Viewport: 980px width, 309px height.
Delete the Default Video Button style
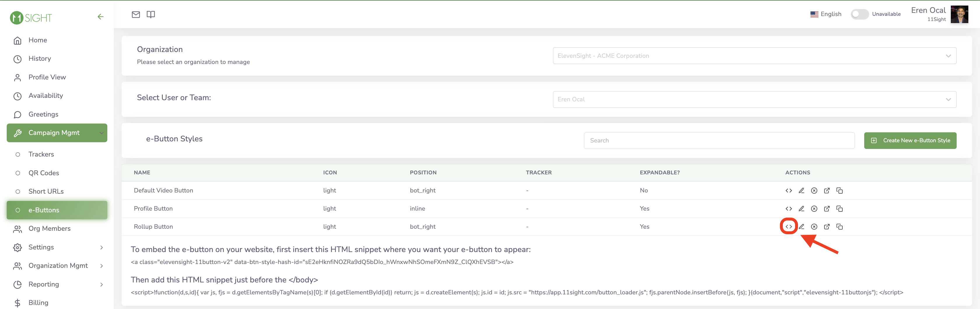point(814,190)
